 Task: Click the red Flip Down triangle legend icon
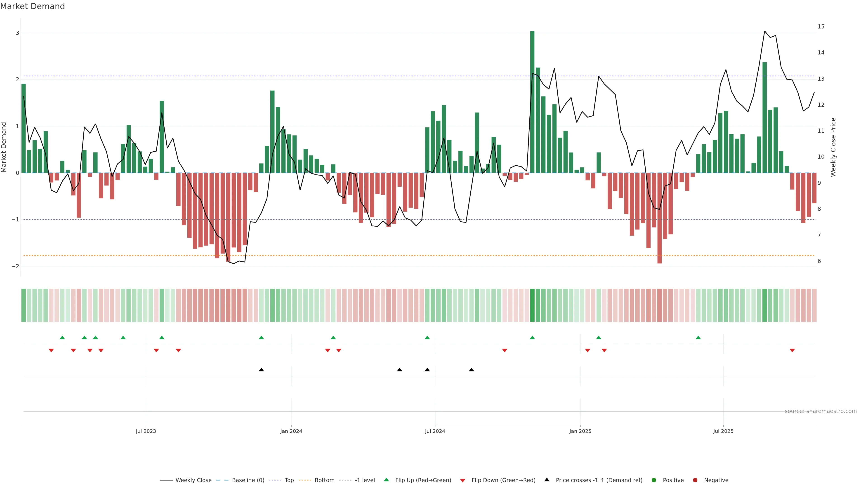pos(463,481)
